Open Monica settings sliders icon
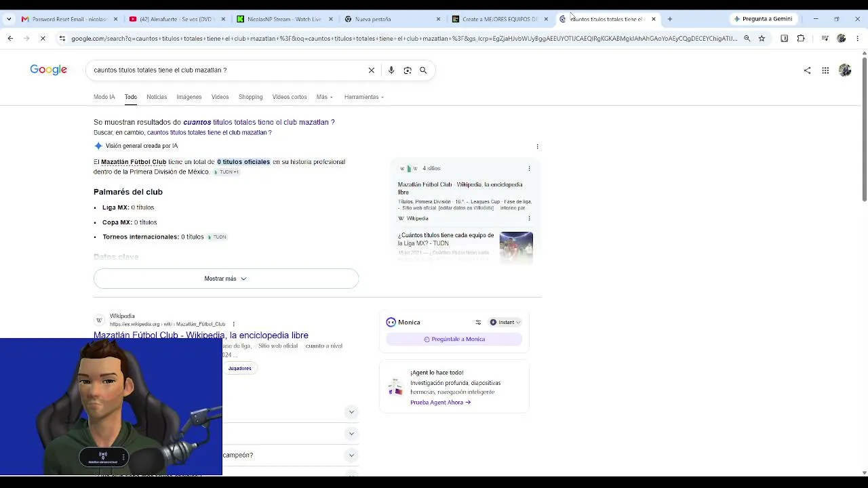 point(478,323)
